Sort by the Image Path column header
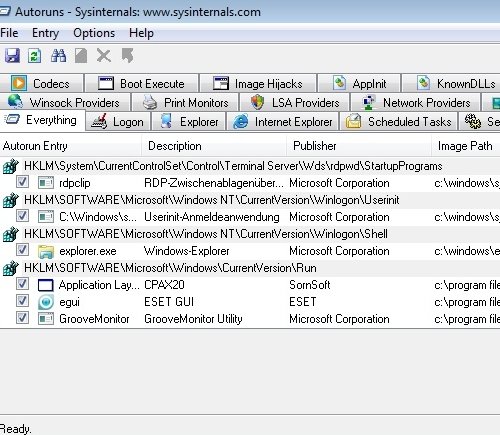Viewport: 500px width, 435px height. click(466, 146)
